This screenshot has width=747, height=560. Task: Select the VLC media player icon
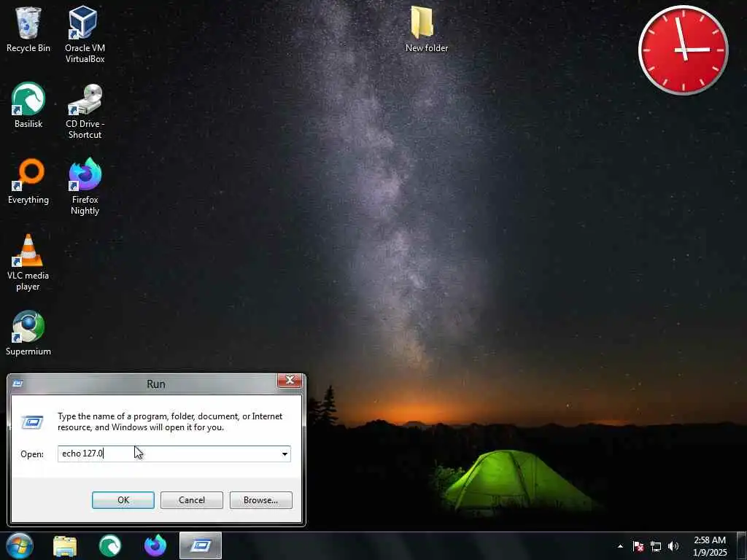pyautogui.click(x=28, y=262)
